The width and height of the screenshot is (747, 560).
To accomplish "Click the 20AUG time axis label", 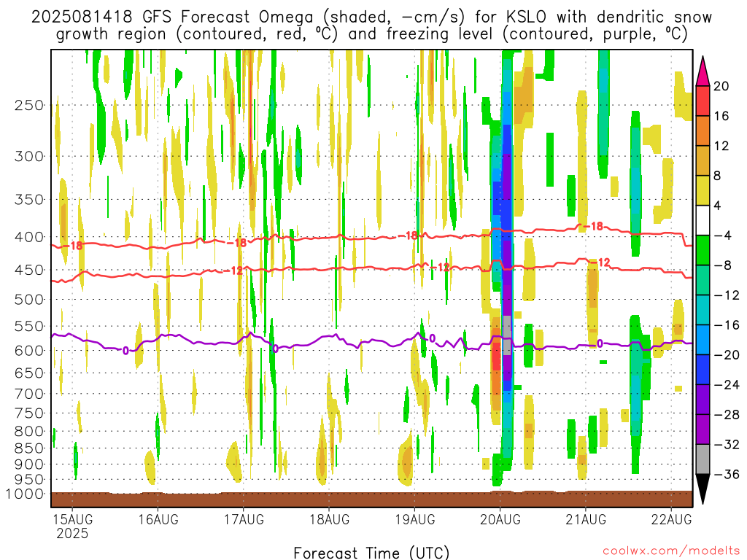I will click(500, 519).
